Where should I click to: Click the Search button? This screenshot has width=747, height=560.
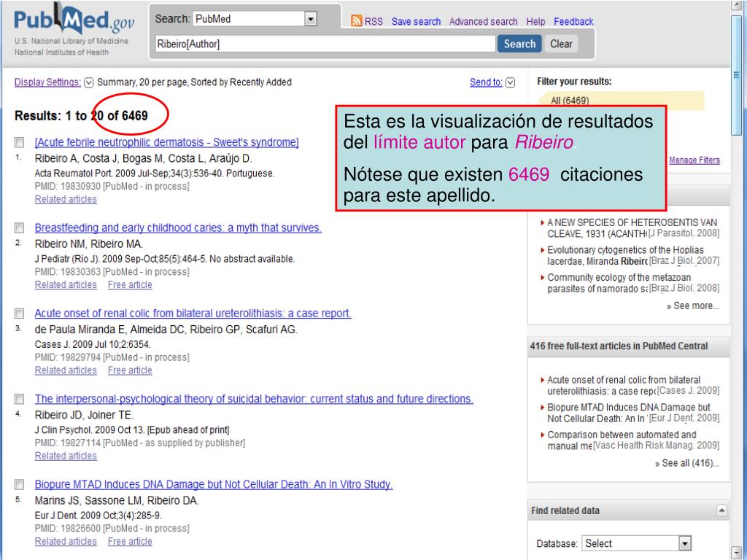point(519,44)
